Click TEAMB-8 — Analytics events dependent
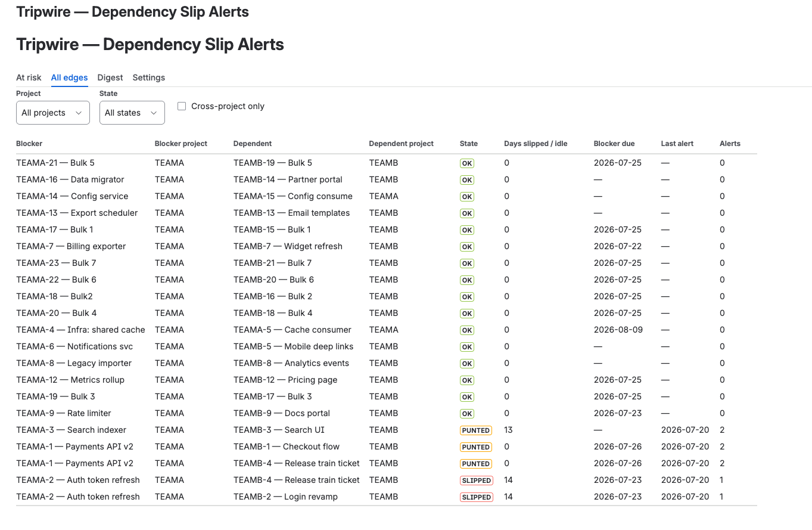The height and width of the screenshot is (530, 812). coord(291,363)
